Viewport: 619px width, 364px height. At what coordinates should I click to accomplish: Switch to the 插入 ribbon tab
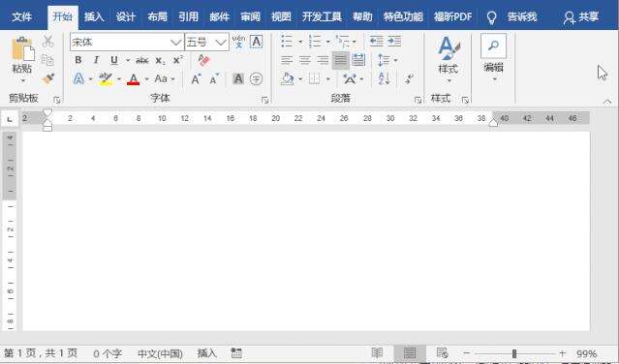pos(94,17)
